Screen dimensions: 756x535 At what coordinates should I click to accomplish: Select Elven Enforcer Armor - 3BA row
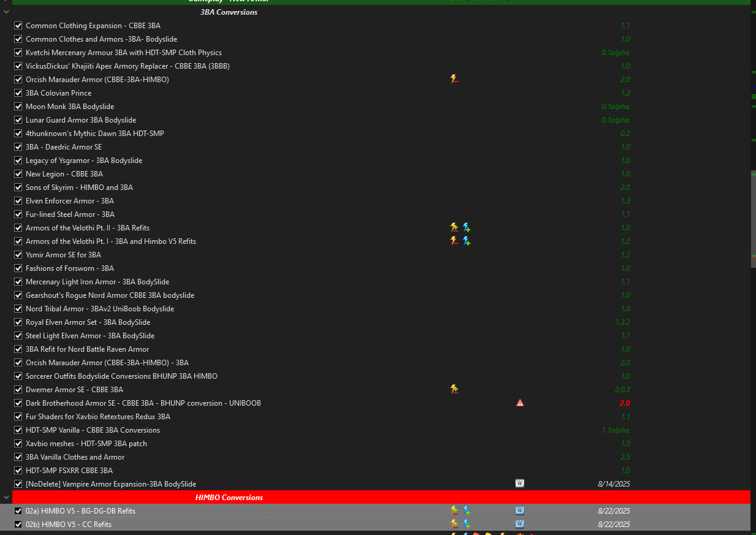(70, 201)
